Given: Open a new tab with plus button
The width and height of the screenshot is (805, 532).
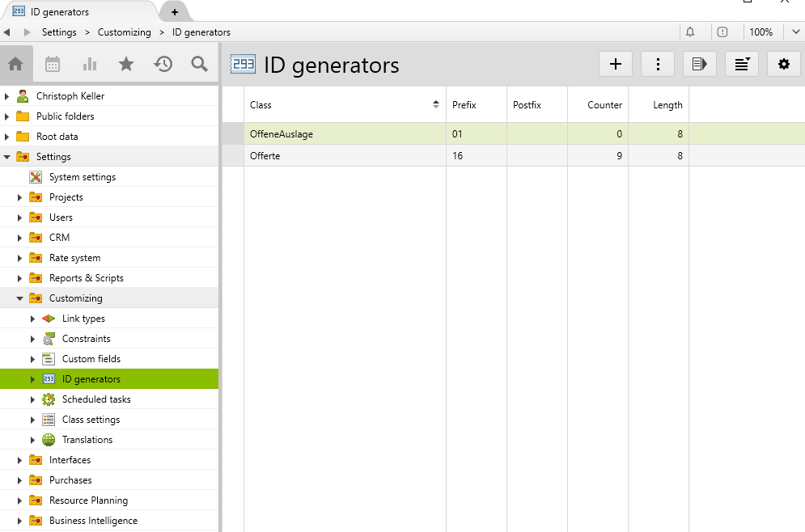Looking at the screenshot, I should point(175,12).
